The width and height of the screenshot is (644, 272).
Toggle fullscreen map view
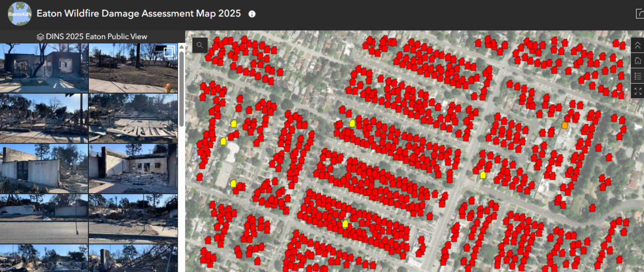click(638, 91)
